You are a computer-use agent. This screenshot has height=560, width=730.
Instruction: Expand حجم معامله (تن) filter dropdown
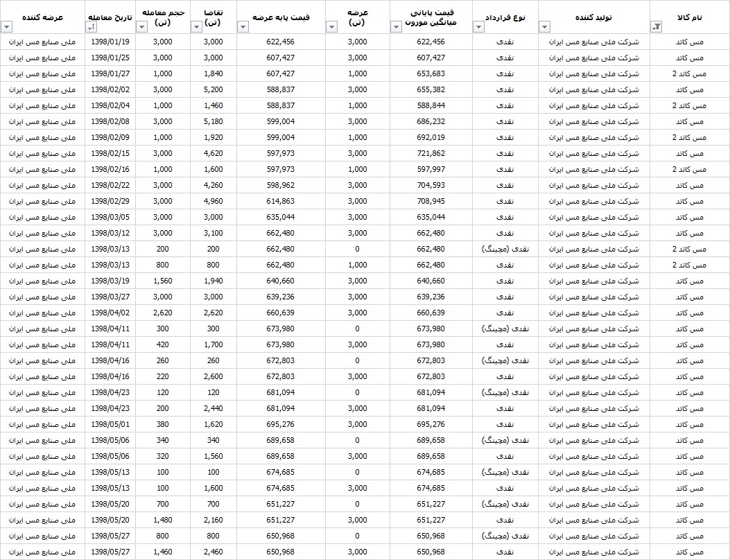coord(142,27)
